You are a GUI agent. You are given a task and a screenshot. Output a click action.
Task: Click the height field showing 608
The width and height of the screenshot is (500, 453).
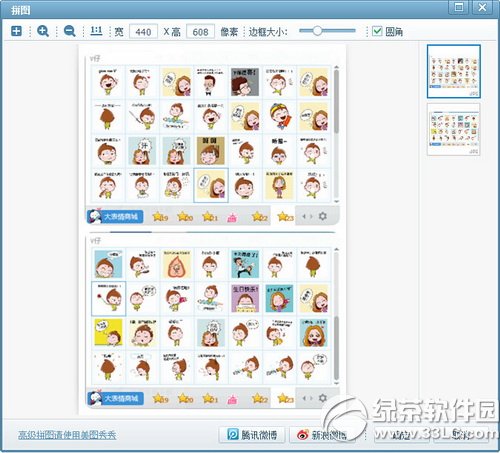click(200, 32)
